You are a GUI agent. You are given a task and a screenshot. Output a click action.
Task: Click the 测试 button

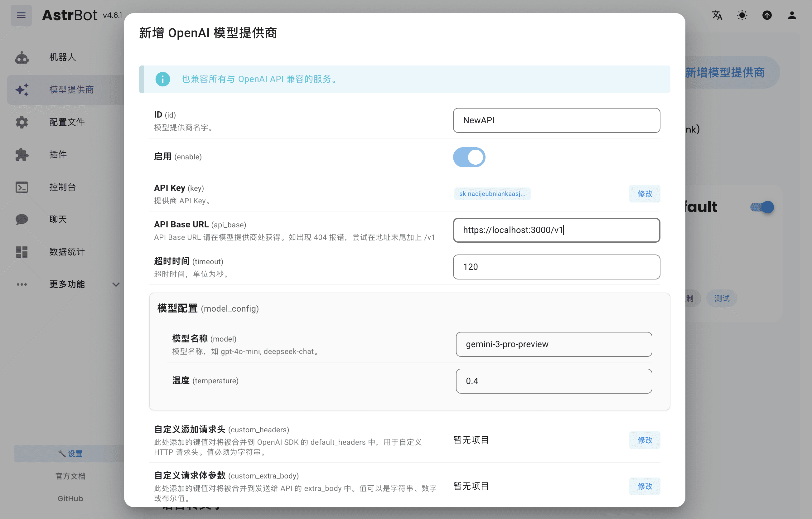721,298
